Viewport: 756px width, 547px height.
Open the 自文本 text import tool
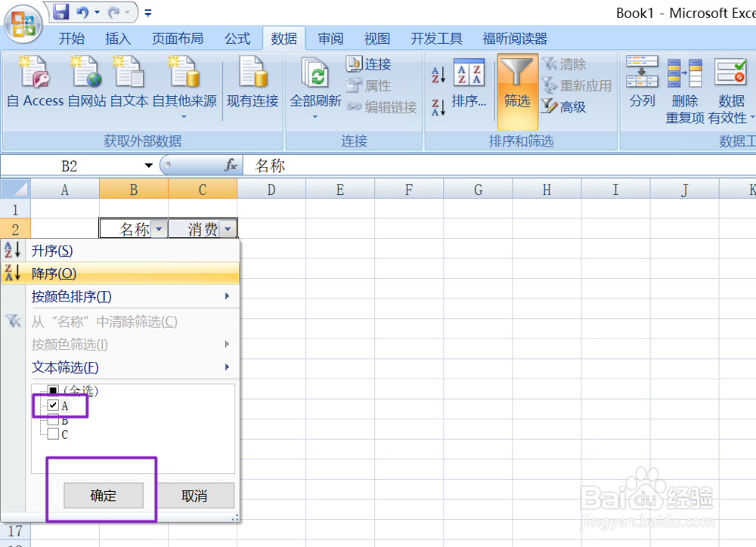[129, 83]
